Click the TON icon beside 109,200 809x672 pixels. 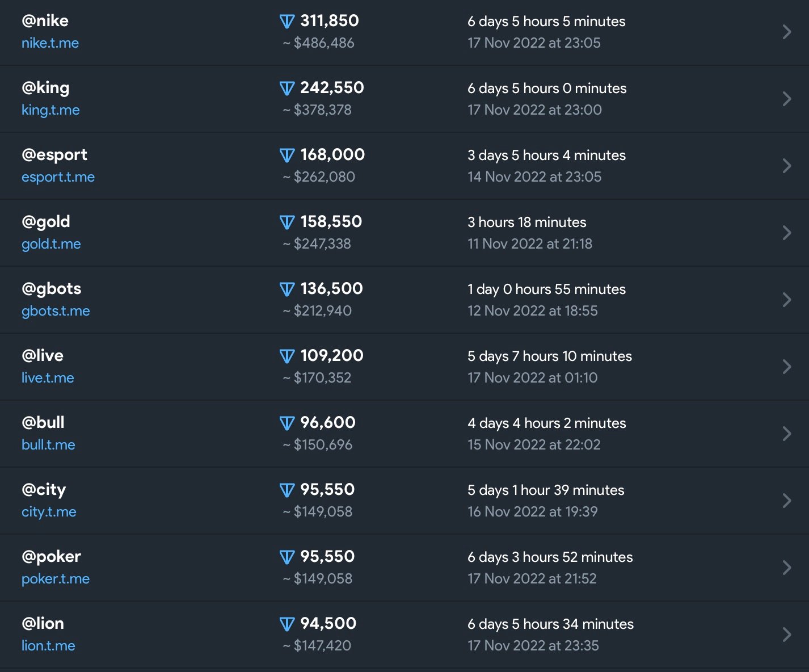point(287,356)
